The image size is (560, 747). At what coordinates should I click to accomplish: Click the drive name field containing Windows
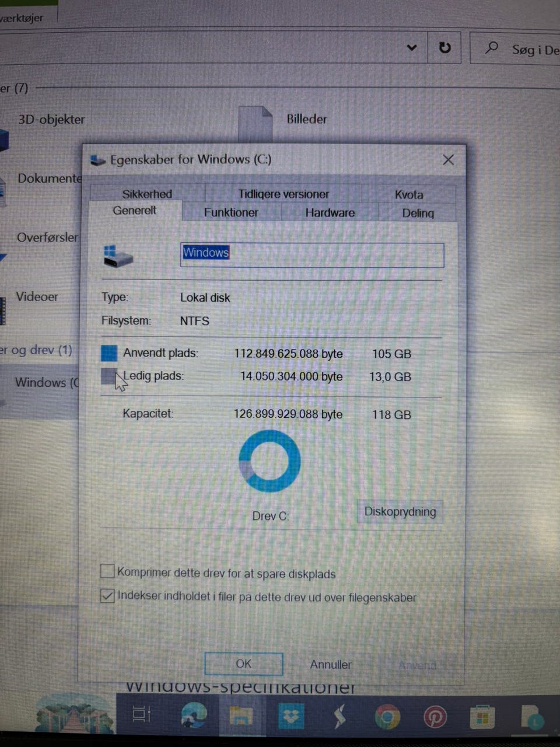312,255
